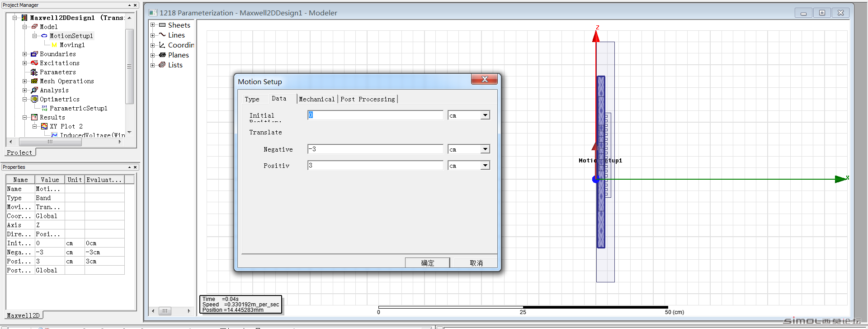Expand the Analysis node

click(x=25, y=90)
